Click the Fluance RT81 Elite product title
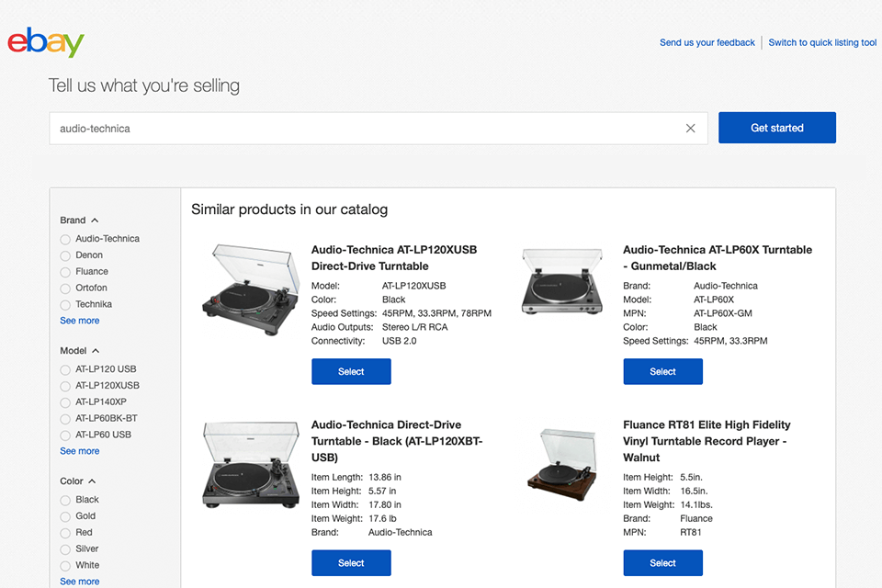This screenshot has height=588, width=882. (707, 441)
